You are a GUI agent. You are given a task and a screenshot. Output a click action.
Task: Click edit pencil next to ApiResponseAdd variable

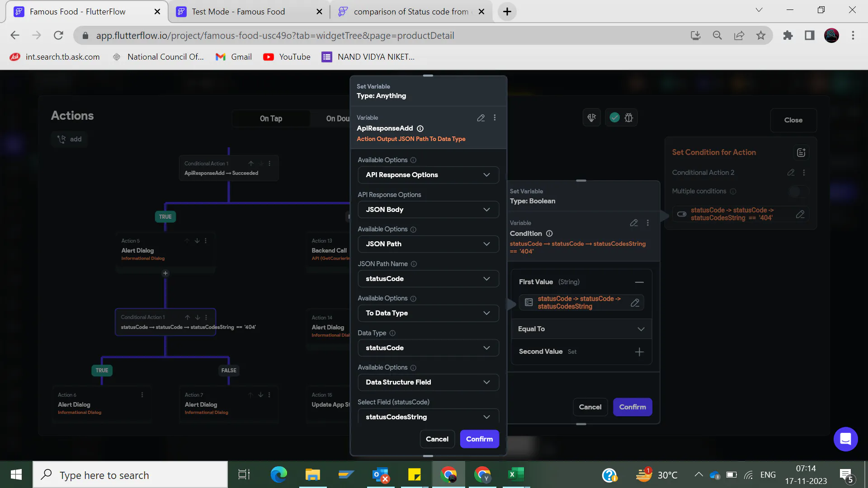pyautogui.click(x=481, y=118)
